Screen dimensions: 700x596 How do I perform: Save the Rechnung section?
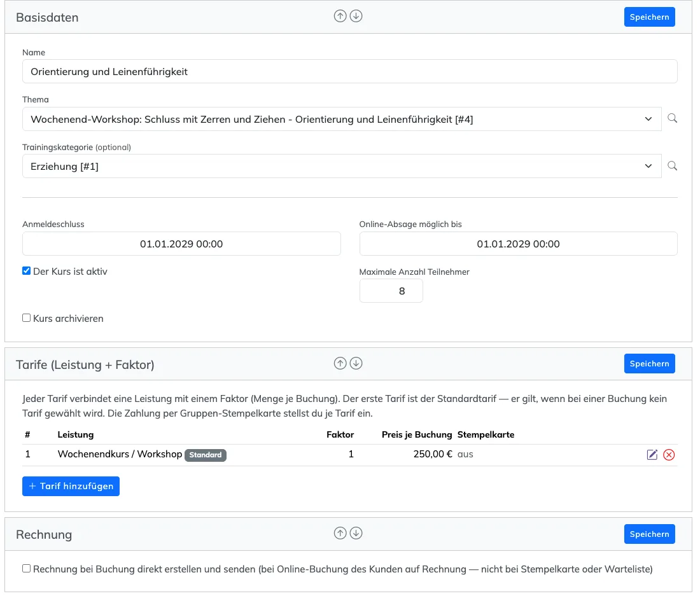(x=649, y=534)
